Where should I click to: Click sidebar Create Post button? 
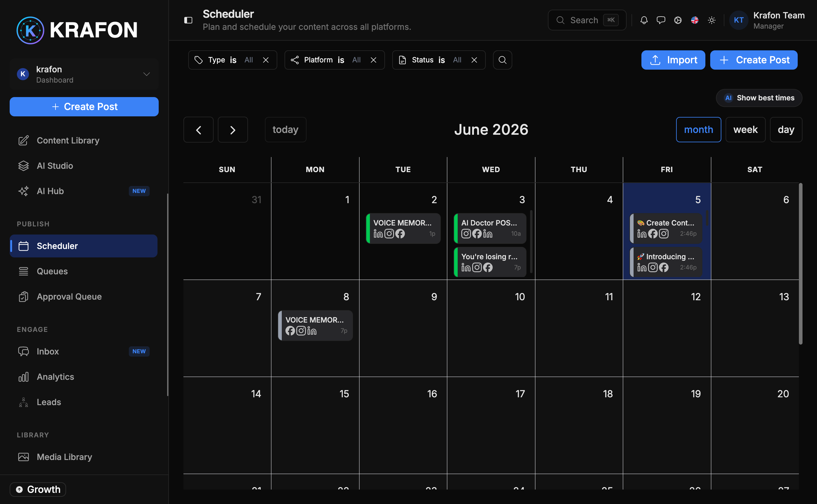pos(84,107)
